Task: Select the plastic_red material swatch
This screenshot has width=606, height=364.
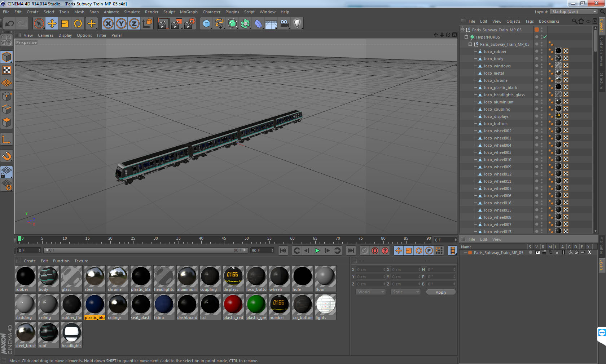Action: (x=233, y=306)
